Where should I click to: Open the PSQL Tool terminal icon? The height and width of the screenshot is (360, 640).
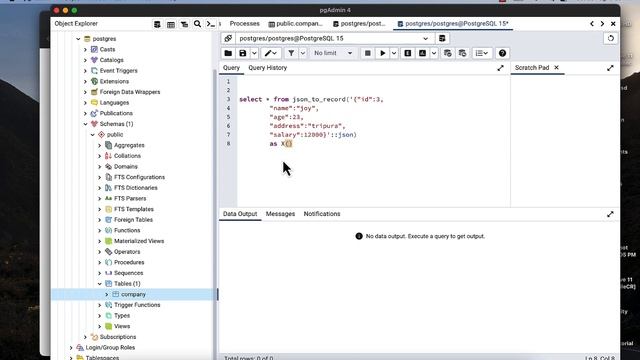click(211, 24)
